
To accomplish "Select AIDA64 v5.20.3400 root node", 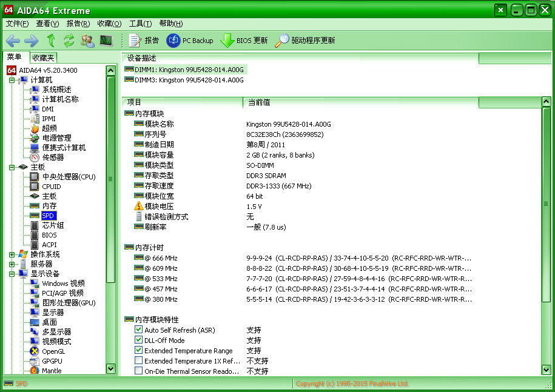I will [42, 70].
